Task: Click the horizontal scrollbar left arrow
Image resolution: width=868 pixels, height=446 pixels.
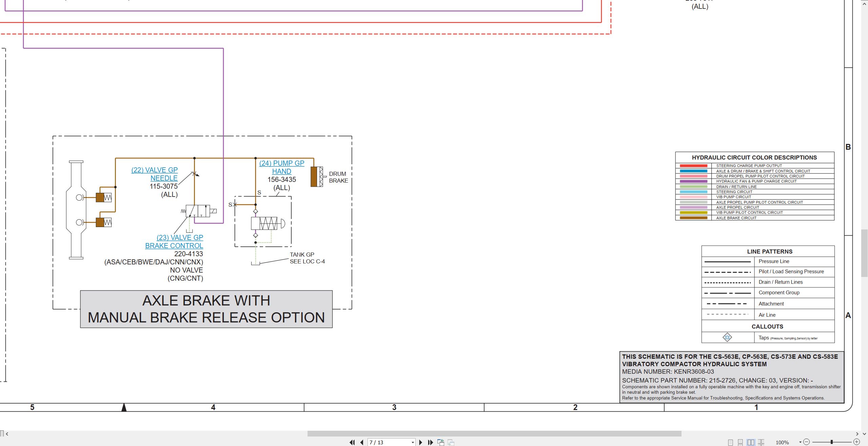Action: pyautogui.click(x=7, y=434)
